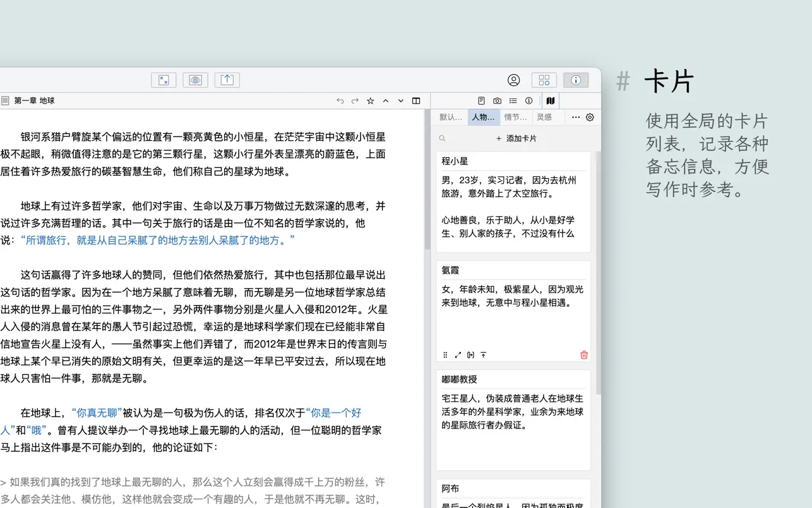This screenshot has height=508, width=812.
Task: Expand the 氦霞 card with diagonal arrows
Action: tap(458, 355)
